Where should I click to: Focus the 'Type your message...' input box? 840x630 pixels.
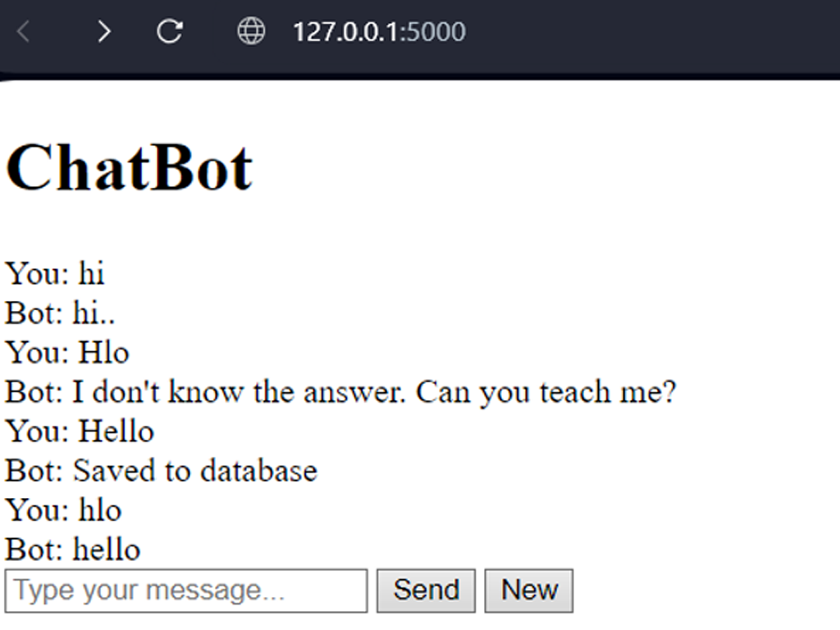[186, 591]
